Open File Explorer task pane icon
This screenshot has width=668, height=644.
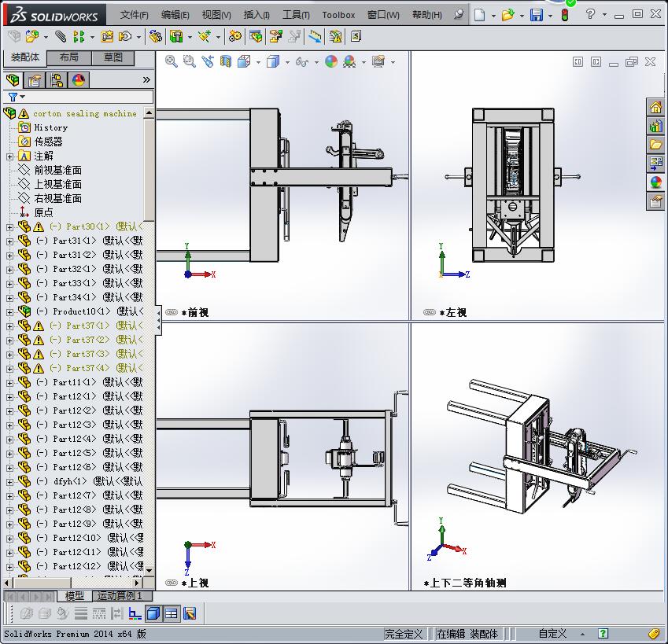(655, 145)
